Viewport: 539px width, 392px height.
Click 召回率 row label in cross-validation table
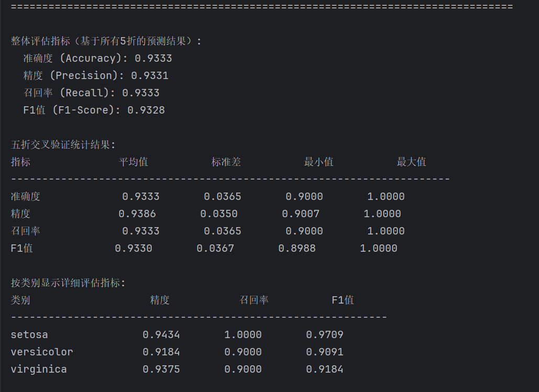(26, 231)
